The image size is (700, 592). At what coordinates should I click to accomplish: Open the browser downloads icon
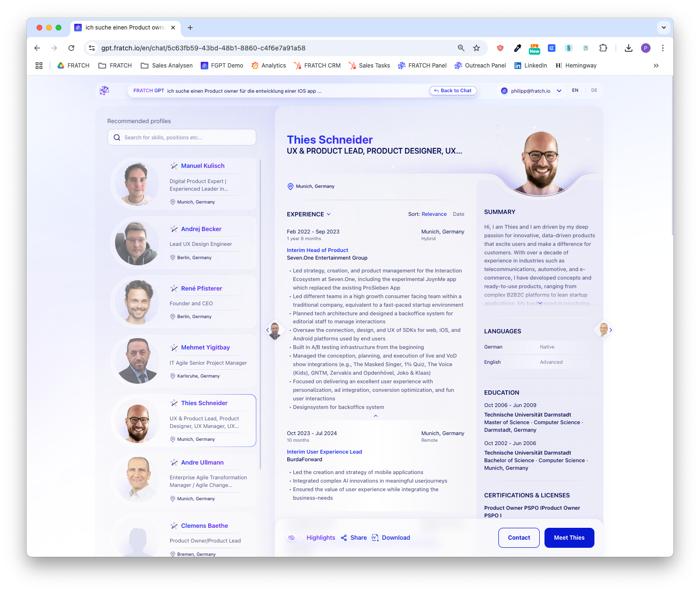[x=629, y=48]
